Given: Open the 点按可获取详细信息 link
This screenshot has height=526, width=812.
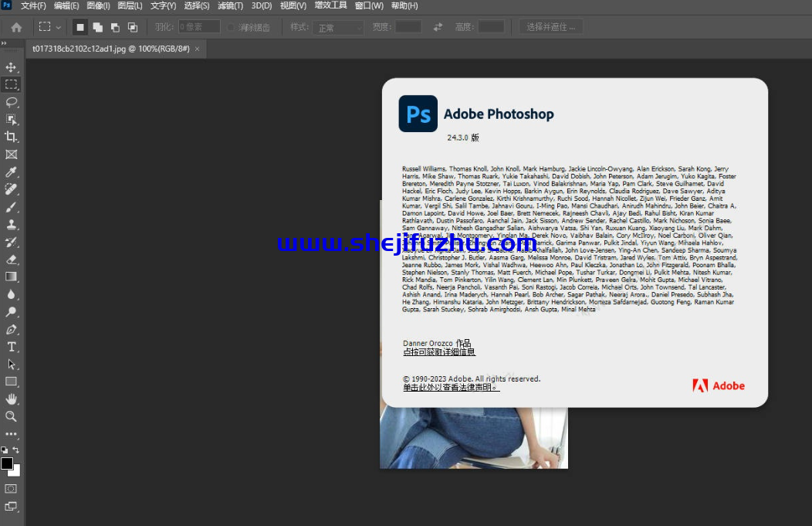Looking at the screenshot, I should point(439,352).
